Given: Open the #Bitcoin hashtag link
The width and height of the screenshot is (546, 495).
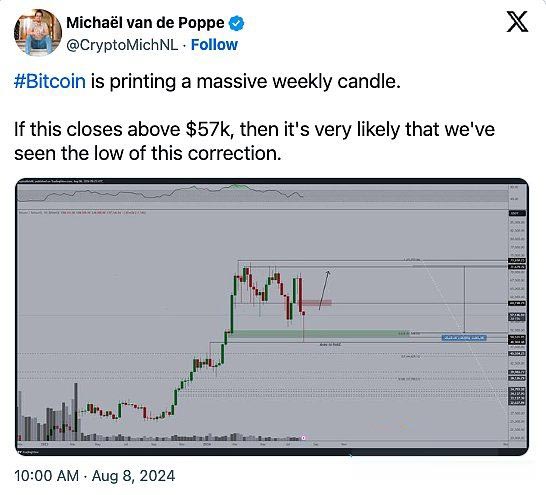Looking at the screenshot, I should (x=50, y=81).
